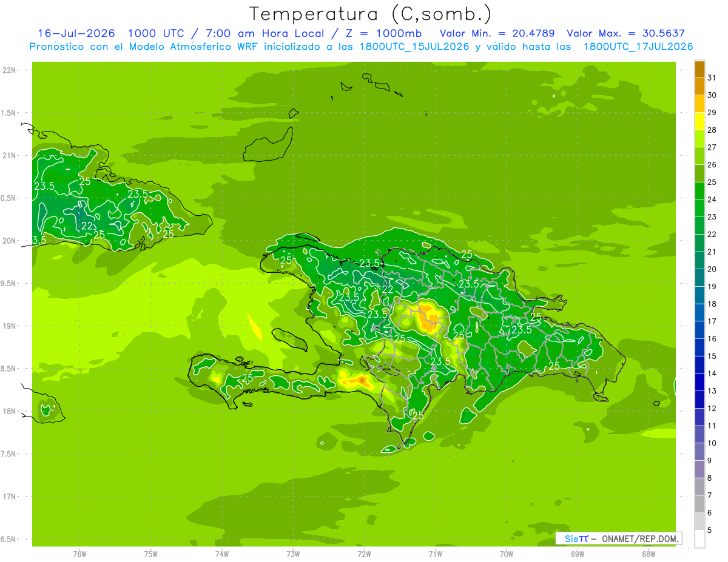728x562 pixels.
Task: Click 'Valor Min. = 20.4789' readout
Action: [497, 33]
